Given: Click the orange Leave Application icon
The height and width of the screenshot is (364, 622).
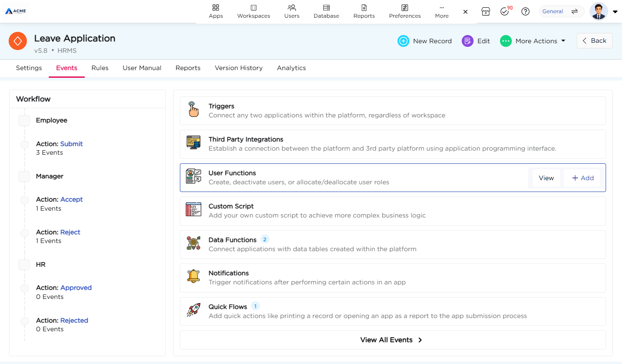Looking at the screenshot, I should coord(18,41).
